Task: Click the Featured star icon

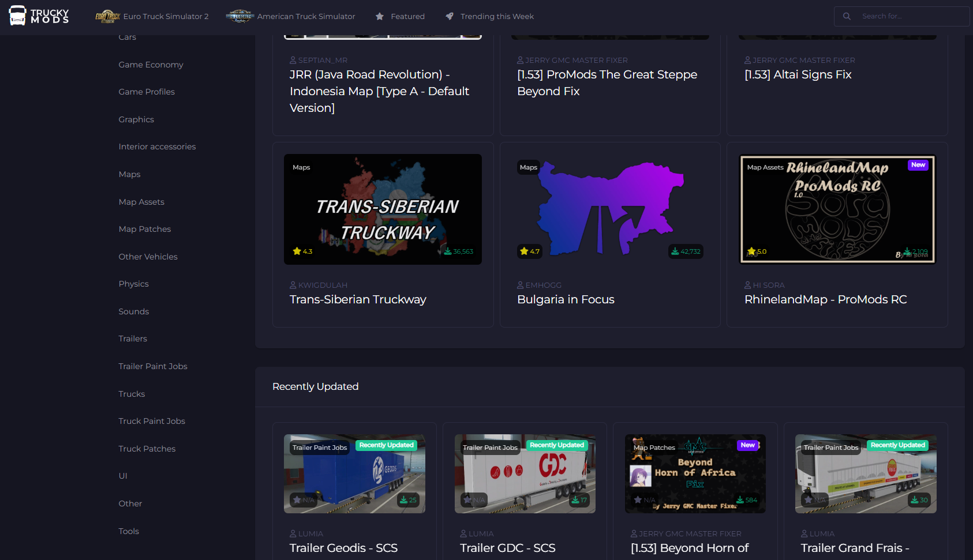Action: tap(380, 16)
